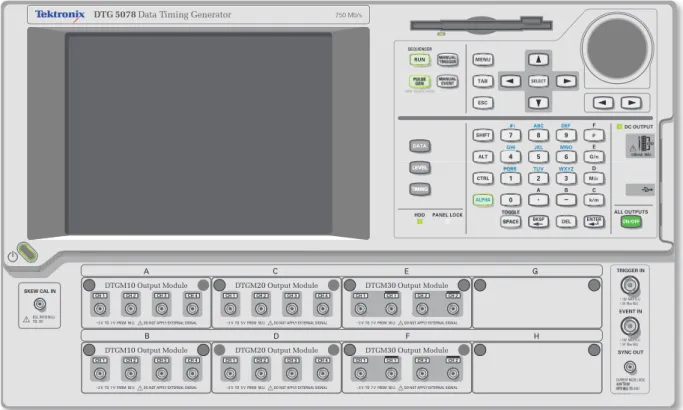Click the TRIGGER IN BNC connector

coord(630,286)
